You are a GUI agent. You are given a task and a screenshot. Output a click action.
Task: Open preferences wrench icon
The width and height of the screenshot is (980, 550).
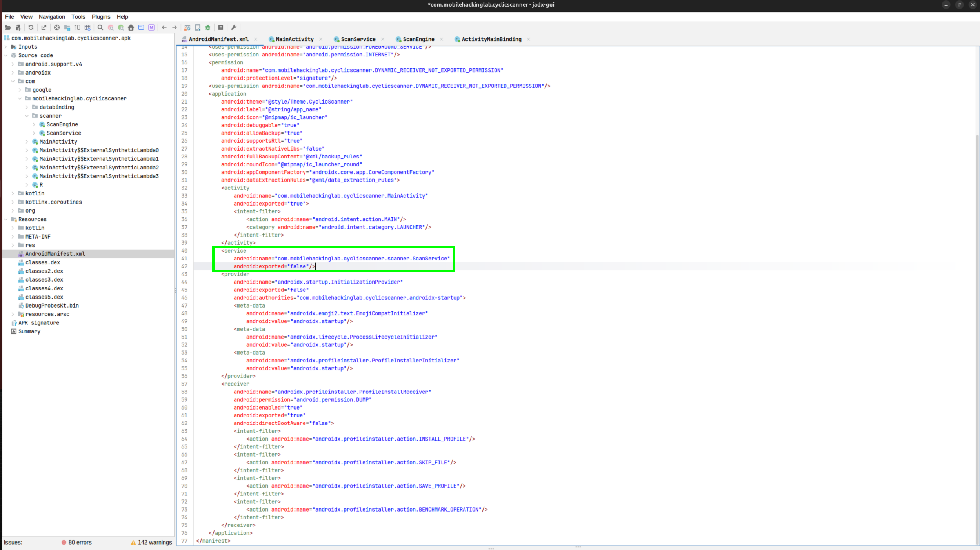click(234, 27)
